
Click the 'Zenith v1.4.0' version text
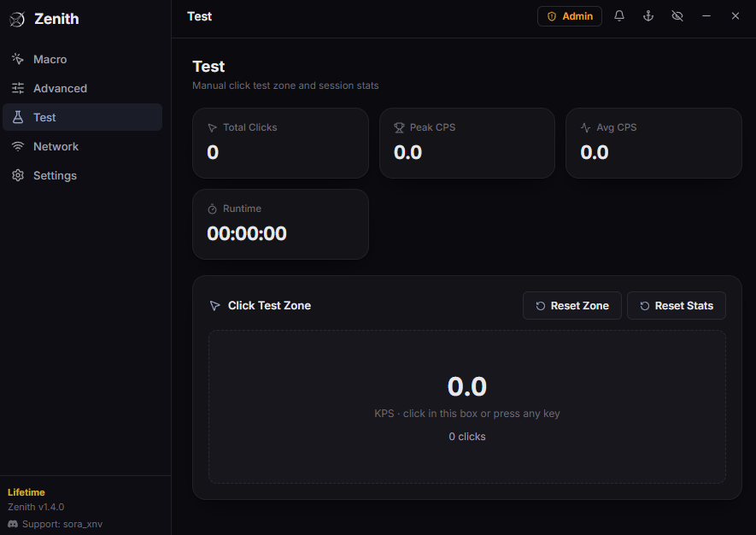pyautogui.click(x=36, y=507)
